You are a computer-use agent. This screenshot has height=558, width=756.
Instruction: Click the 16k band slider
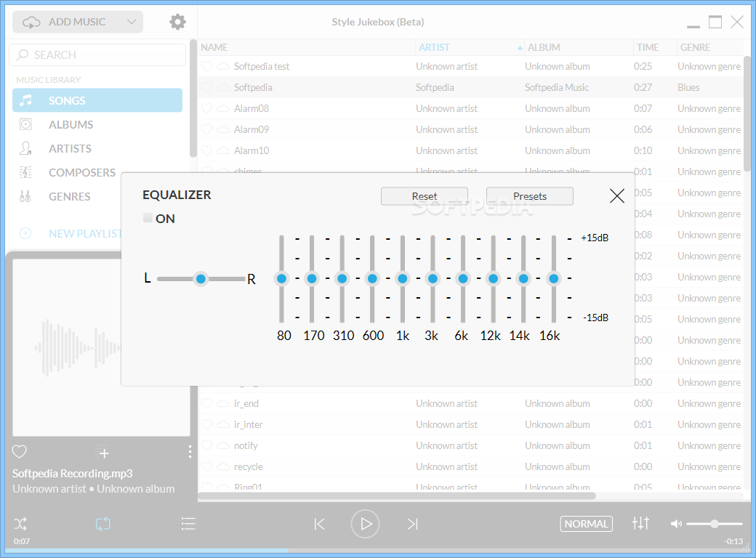[x=553, y=278]
